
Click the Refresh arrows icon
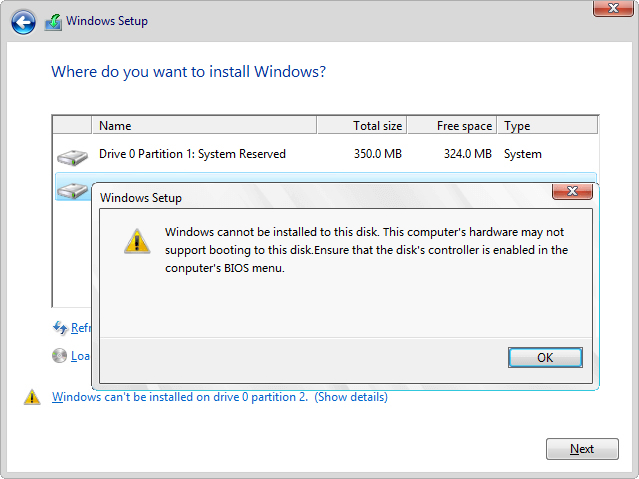[60, 328]
